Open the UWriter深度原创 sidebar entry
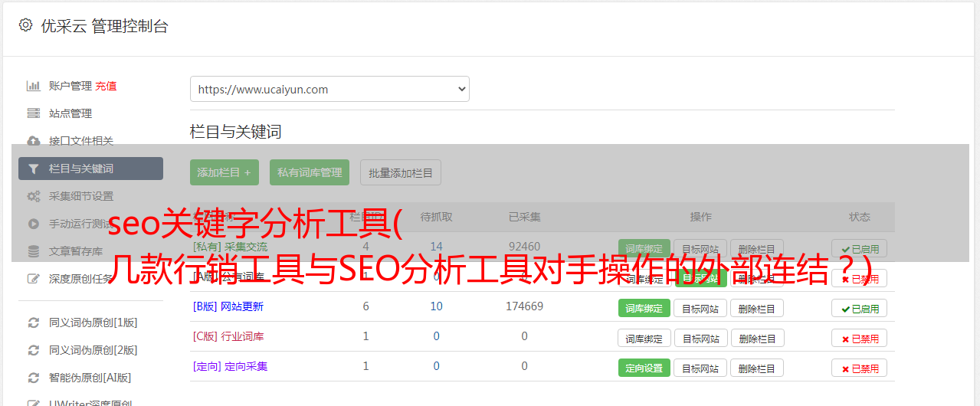The height and width of the screenshot is (406, 980). (90, 404)
